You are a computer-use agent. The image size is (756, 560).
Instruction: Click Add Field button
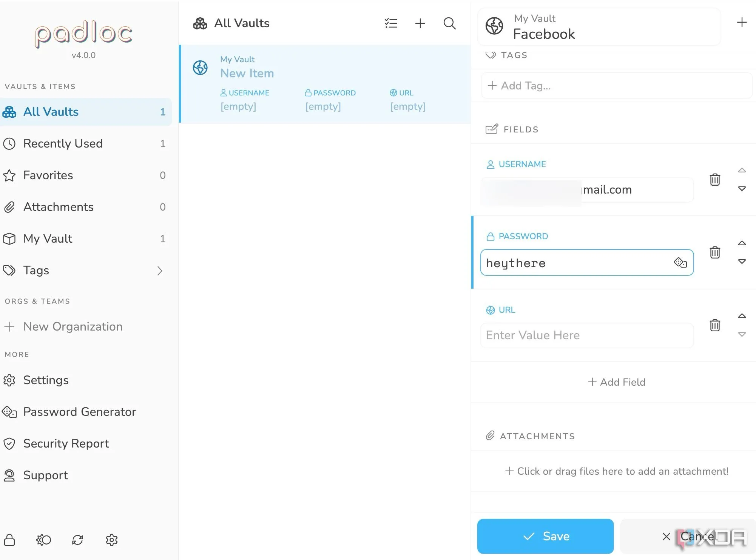coord(616,382)
